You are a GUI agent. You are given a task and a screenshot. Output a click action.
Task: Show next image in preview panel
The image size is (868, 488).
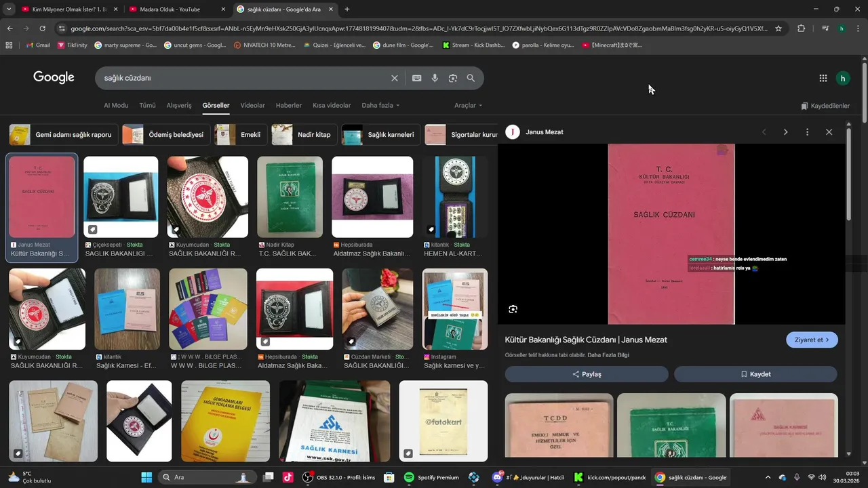click(785, 132)
